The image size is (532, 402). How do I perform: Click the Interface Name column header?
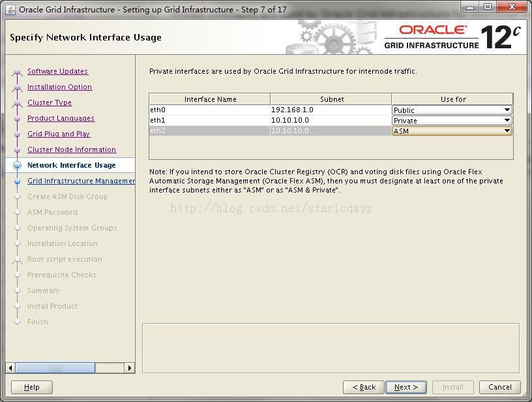210,99
